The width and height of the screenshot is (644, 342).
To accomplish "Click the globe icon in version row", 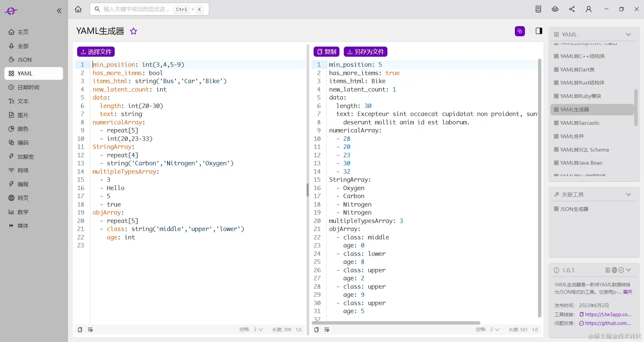I will (614, 270).
